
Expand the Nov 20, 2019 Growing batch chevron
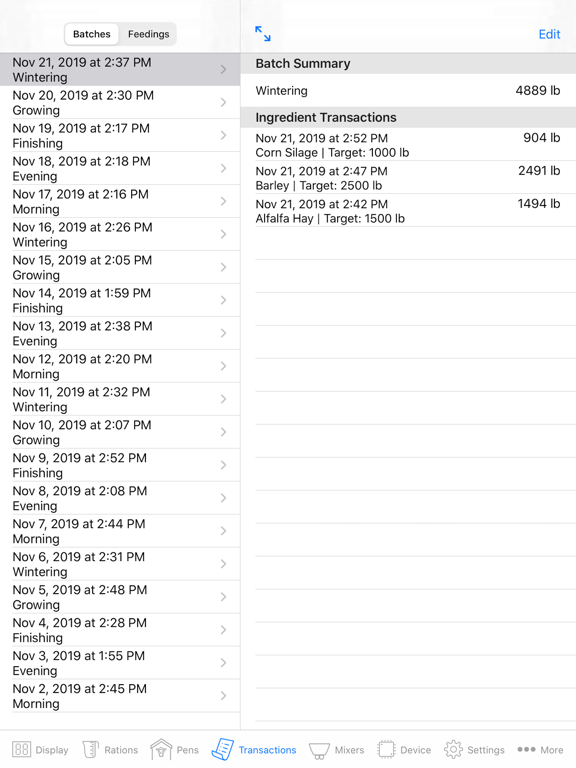pos(223,102)
